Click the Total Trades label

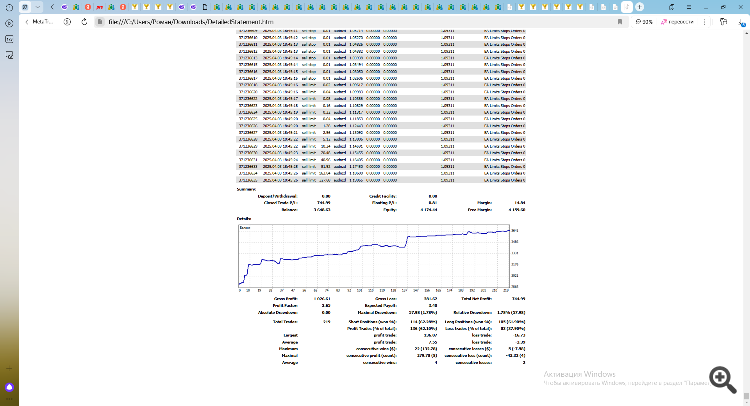[x=285, y=322]
